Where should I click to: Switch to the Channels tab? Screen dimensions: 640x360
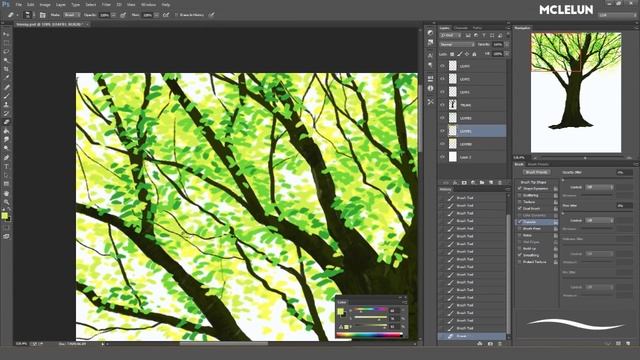[461, 28]
